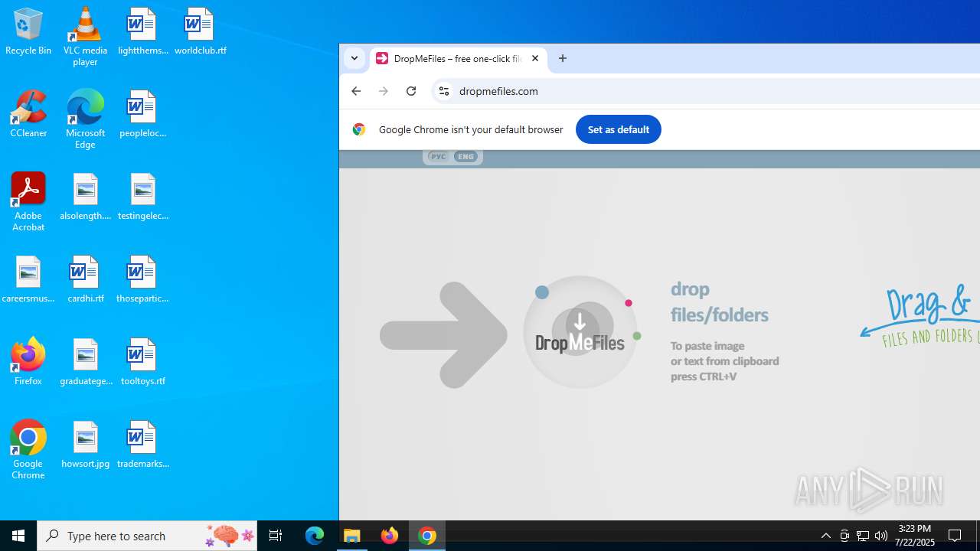Select the careersmus image file
Viewport: 980px width, 551px height.
coord(28,279)
